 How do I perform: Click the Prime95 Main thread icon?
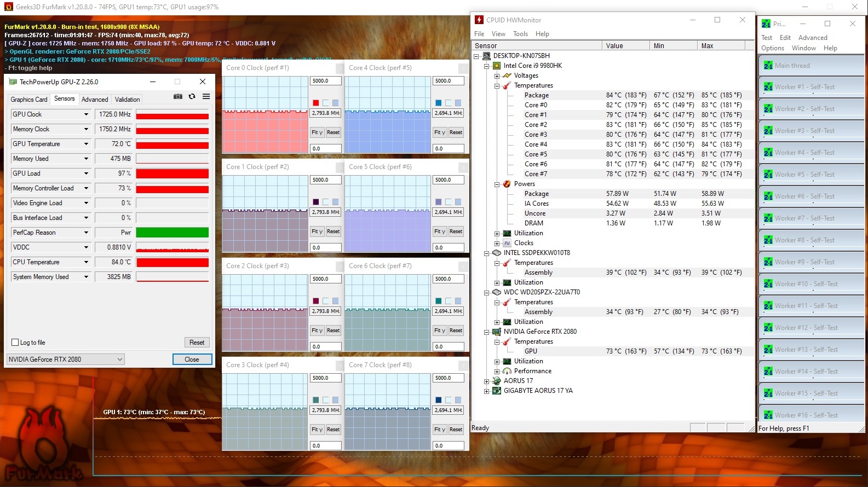(768, 65)
